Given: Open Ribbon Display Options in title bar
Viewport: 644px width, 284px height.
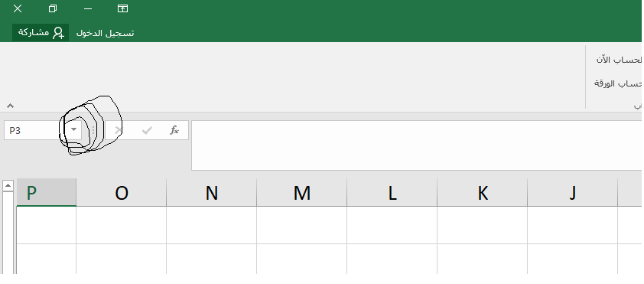Looking at the screenshot, I should (122, 8).
